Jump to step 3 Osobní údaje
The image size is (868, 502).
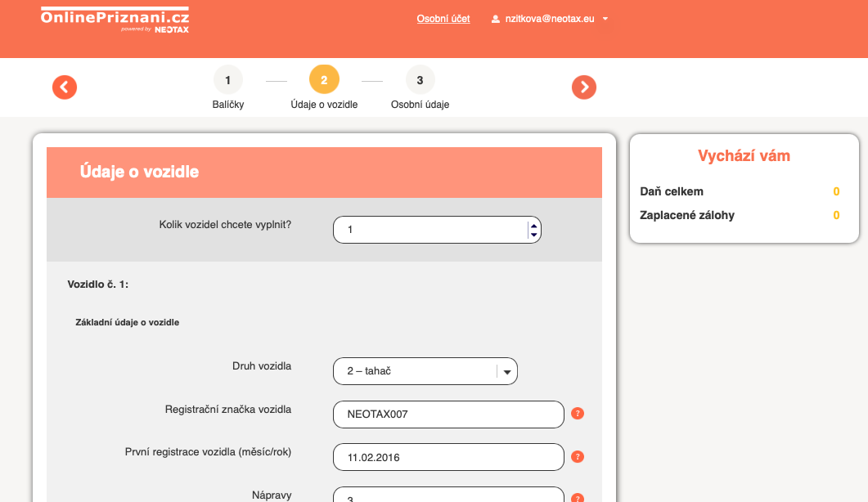click(420, 80)
